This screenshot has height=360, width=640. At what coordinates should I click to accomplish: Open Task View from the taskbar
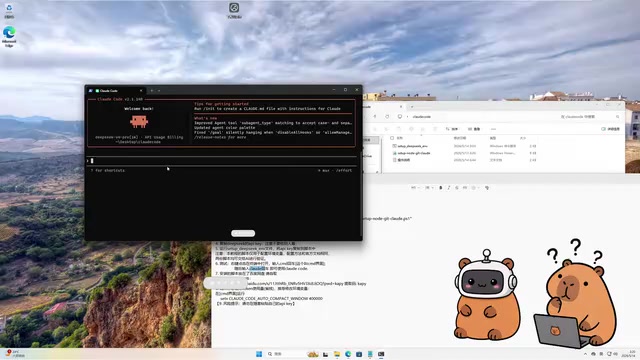(x=325, y=354)
